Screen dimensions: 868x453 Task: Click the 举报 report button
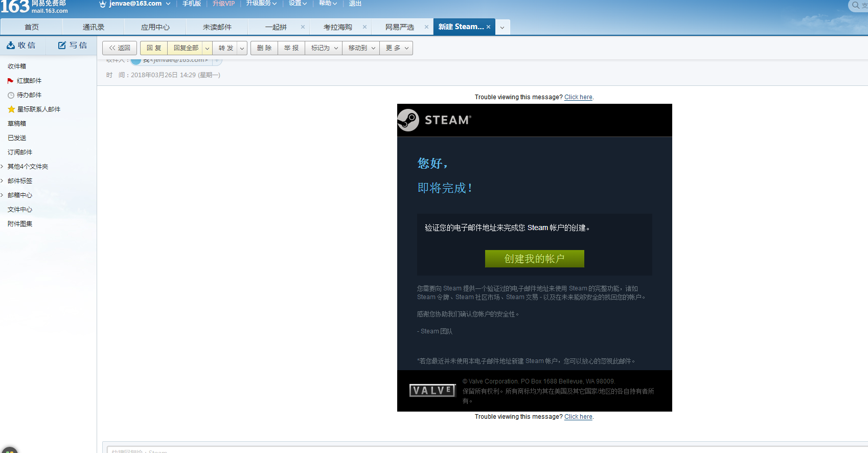[x=291, y=48]
